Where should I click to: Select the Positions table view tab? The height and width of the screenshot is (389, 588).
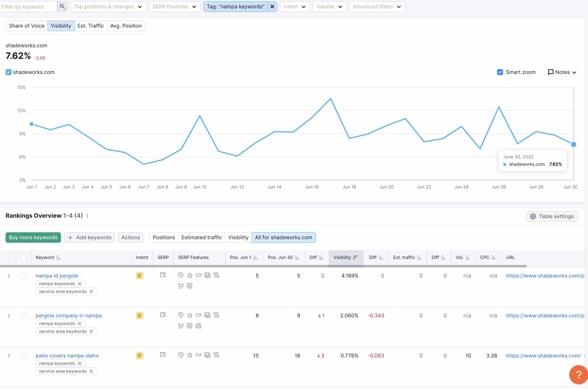[164, 237]
